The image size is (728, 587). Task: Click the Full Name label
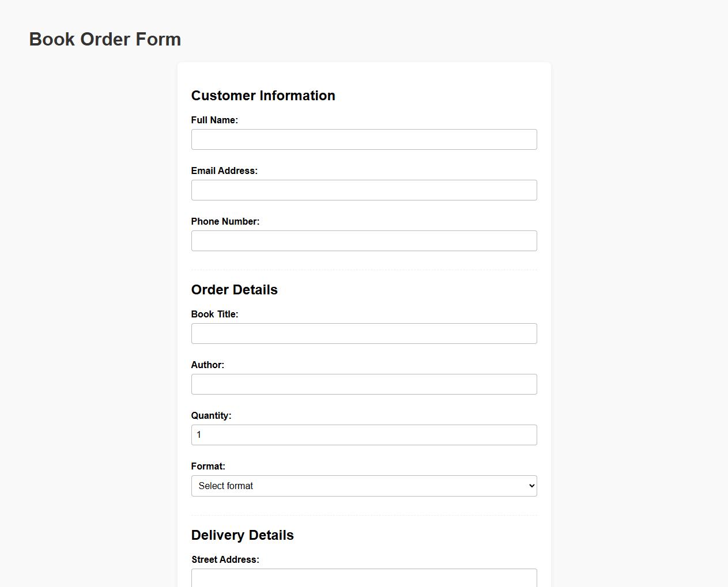[x=214, y=120]
